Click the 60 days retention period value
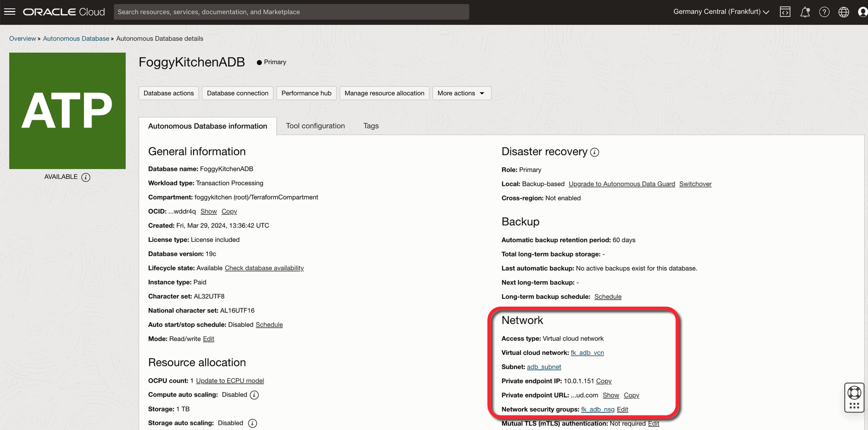 pyautogui.click(x=624, y=240)
